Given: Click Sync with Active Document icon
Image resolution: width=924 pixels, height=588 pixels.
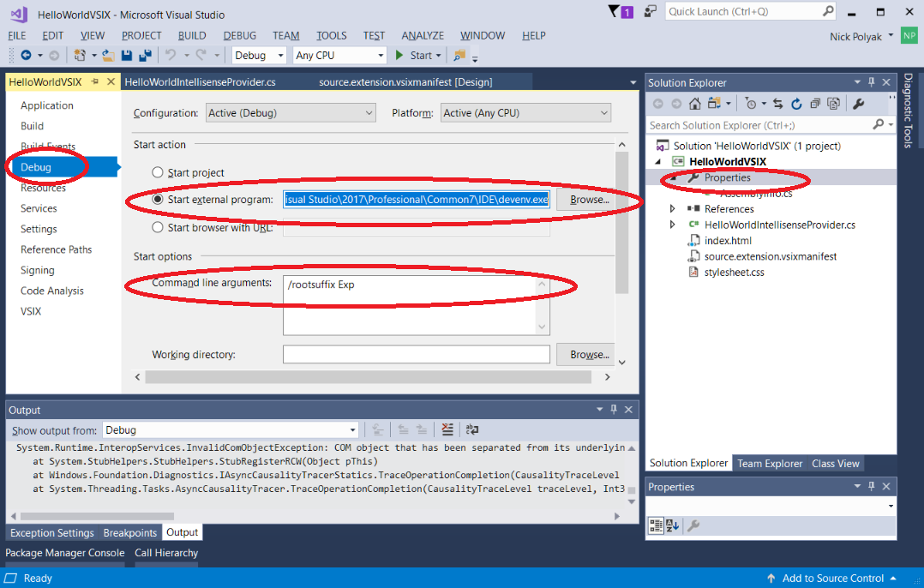Looking at the screenshot, I should pos(778,104).
